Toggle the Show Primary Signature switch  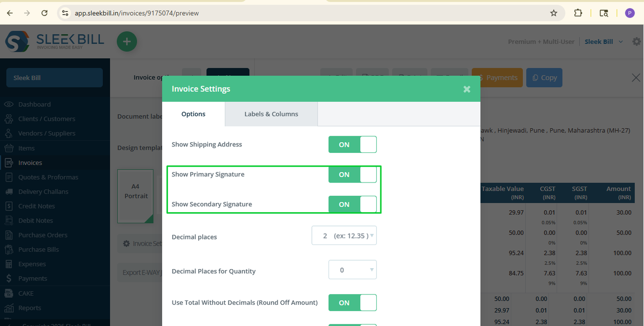pyautogui.click(x=352, y=175)
